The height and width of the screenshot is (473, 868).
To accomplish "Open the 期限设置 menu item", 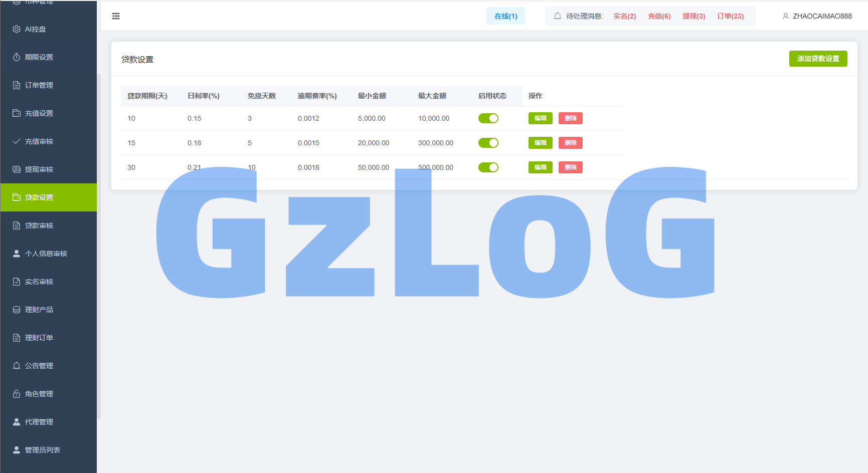I will 49,57.
